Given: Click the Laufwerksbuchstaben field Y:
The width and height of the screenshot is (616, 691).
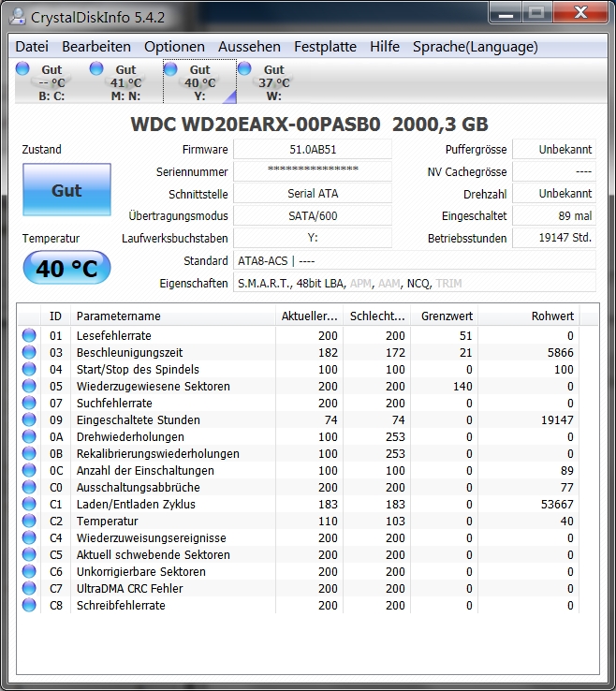Looking at the screenshot, I should coord(313,238).
